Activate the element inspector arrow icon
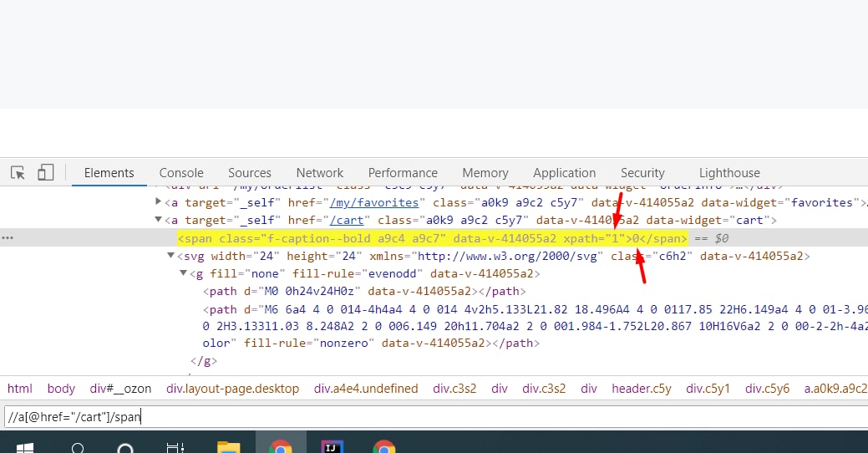Screen dimensions: 868x453 point(18,173)
